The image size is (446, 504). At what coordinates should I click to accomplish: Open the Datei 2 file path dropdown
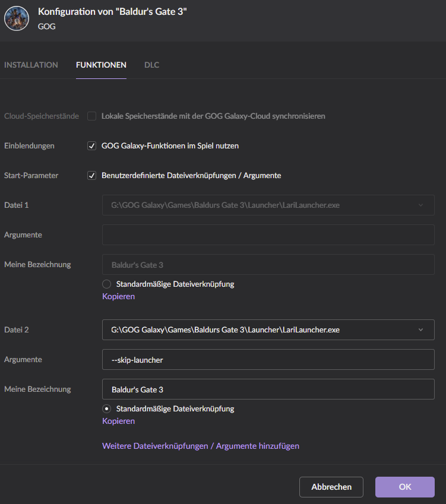268,329
